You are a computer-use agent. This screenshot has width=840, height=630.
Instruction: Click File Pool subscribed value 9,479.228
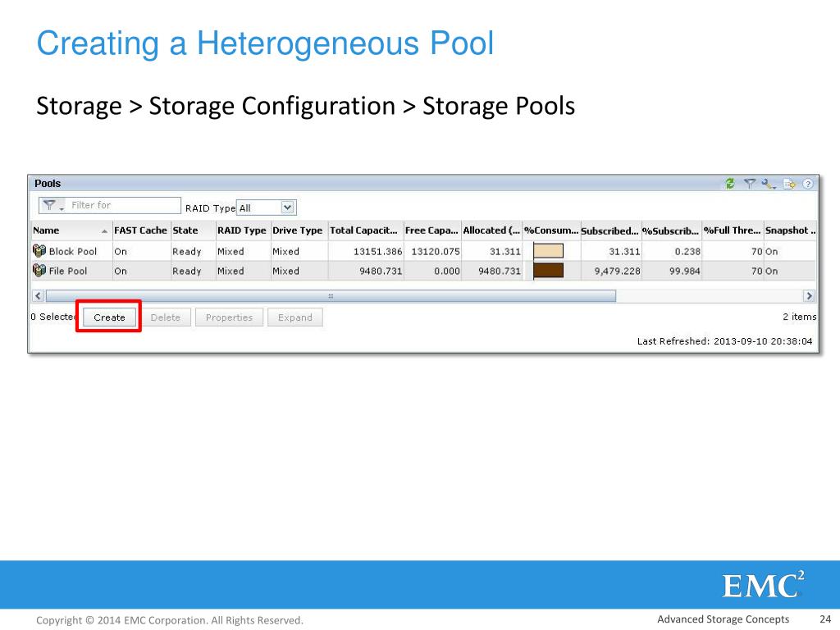pos(617,271)
